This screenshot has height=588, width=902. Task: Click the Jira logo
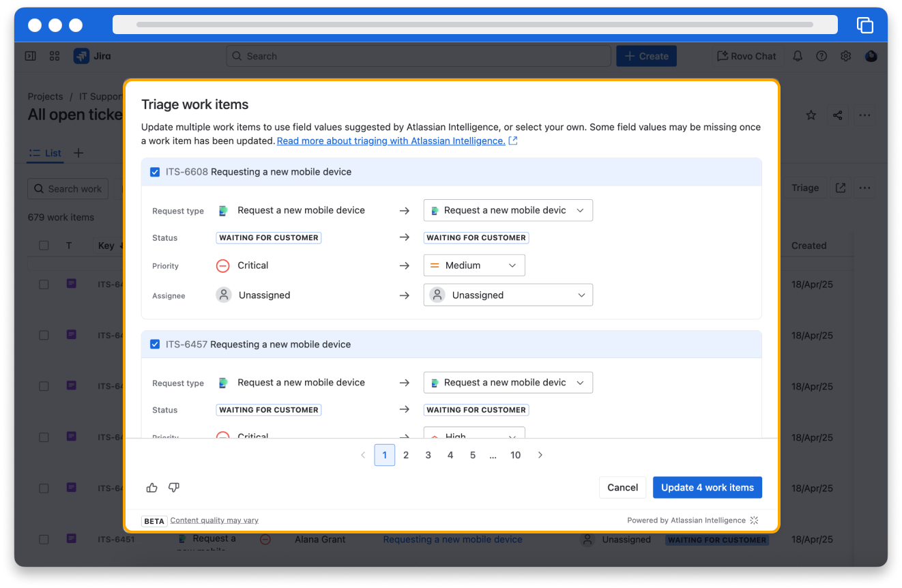click(92, 56)
